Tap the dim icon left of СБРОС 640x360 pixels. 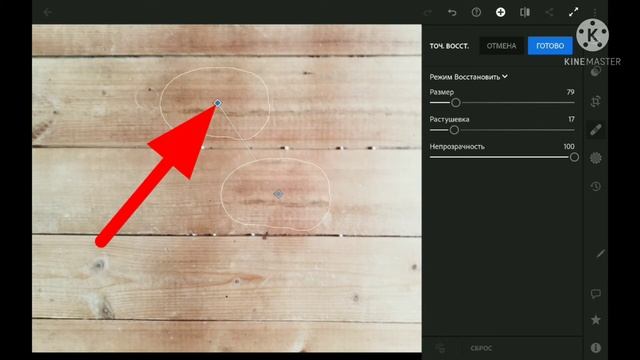coord(440,348)
